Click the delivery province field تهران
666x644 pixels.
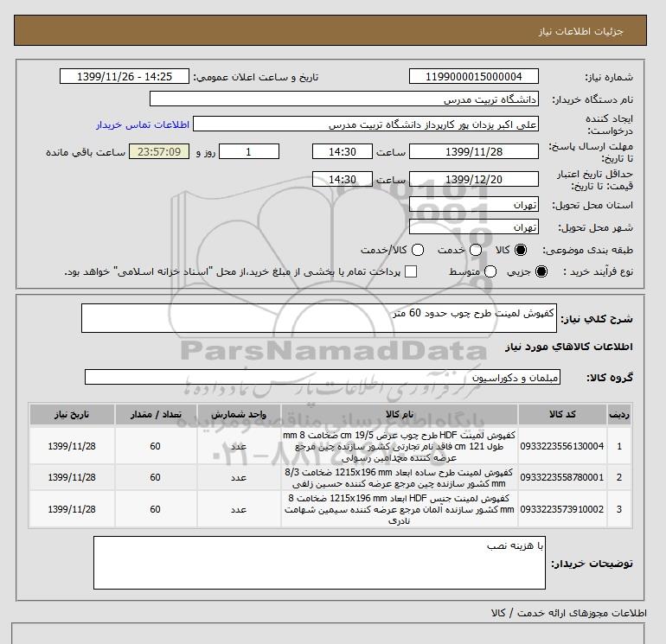(x=474, y=205)
